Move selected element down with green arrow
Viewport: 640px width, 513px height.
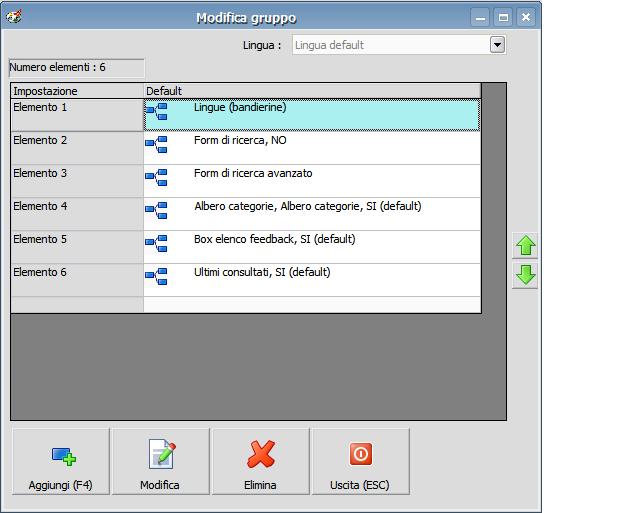525,276
